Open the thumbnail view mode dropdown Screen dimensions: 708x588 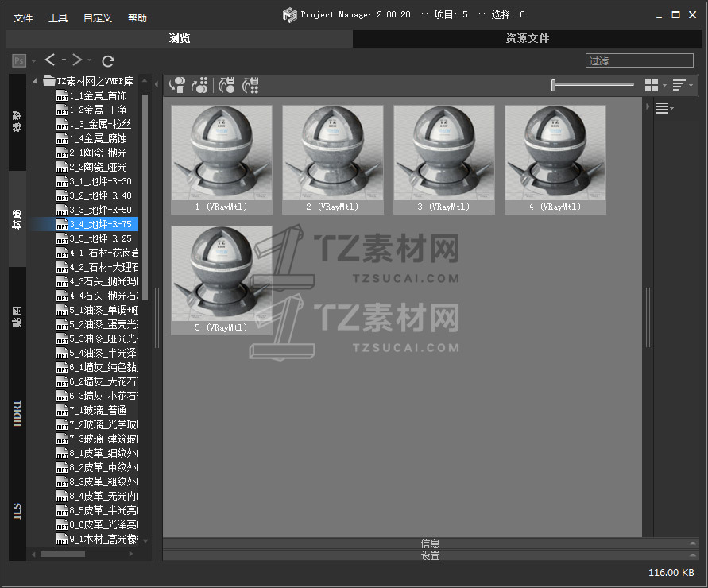tap(656, 85)
